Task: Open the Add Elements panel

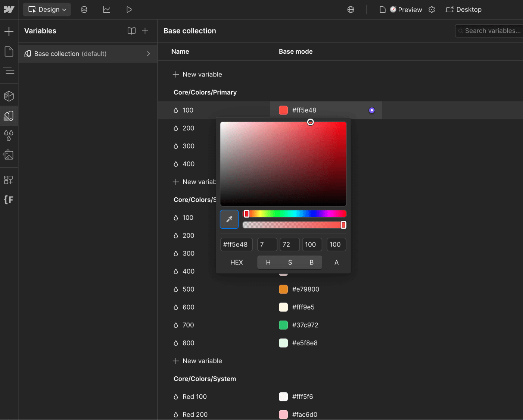Action: (9, 31)
